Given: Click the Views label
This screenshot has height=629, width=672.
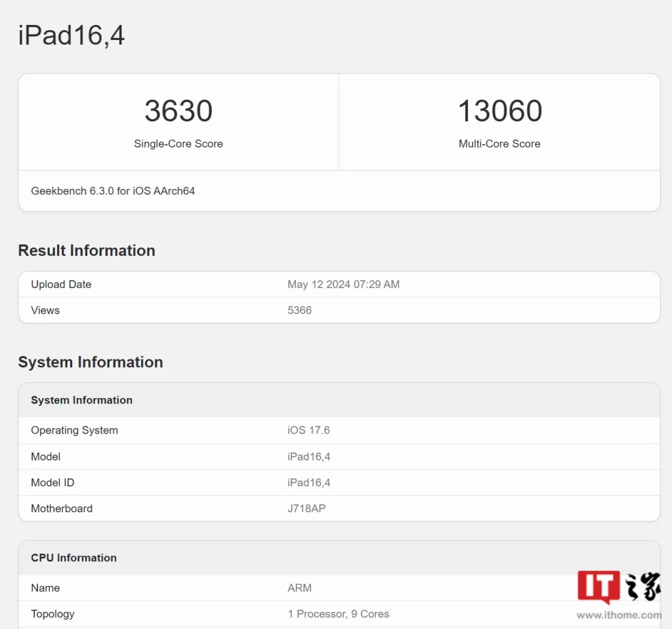Looking at the screenshot, I should pos(45,310).
